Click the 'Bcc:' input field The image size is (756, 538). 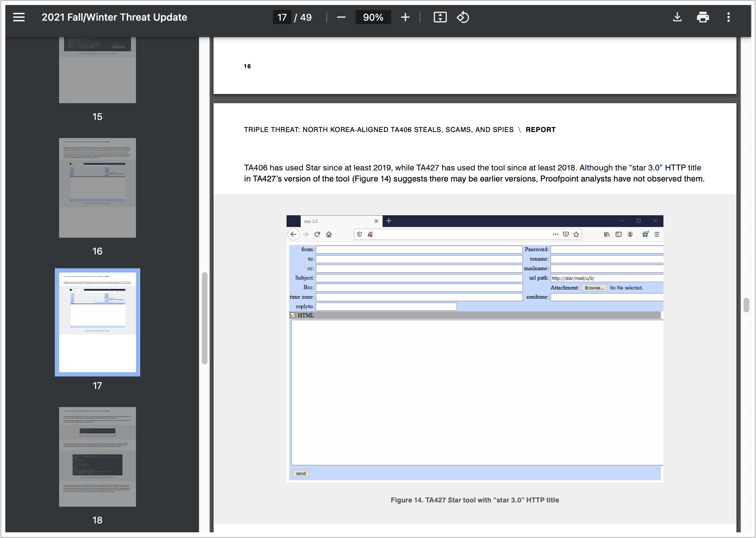coord(419,288)
